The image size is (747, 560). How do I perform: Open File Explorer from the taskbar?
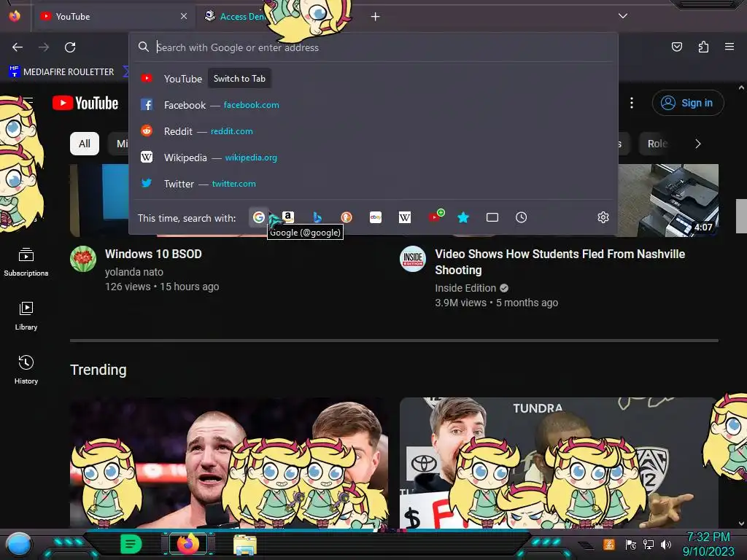click(245, 545)
